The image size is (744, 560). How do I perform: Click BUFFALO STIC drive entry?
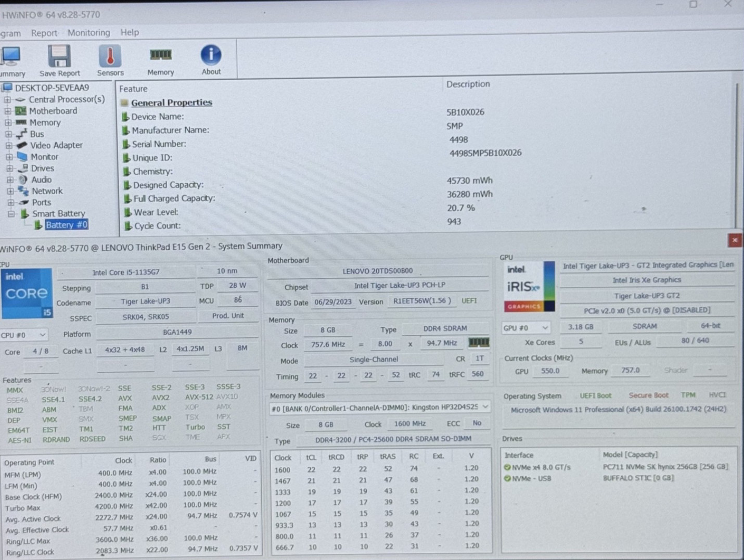coord(638,478)
